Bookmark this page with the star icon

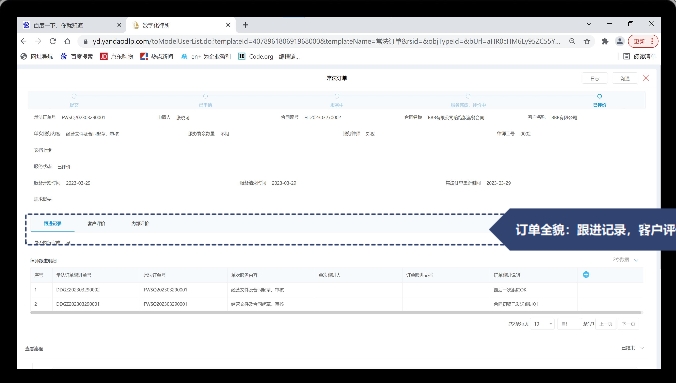[587, 41]
